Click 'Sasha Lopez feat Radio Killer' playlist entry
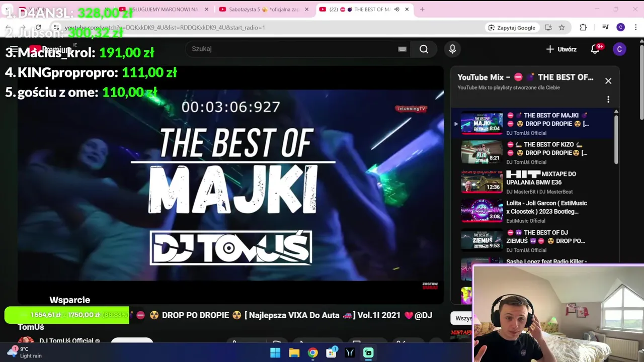Image resolution: width=644 pixels, height=362 pixels. pos(546,261)
